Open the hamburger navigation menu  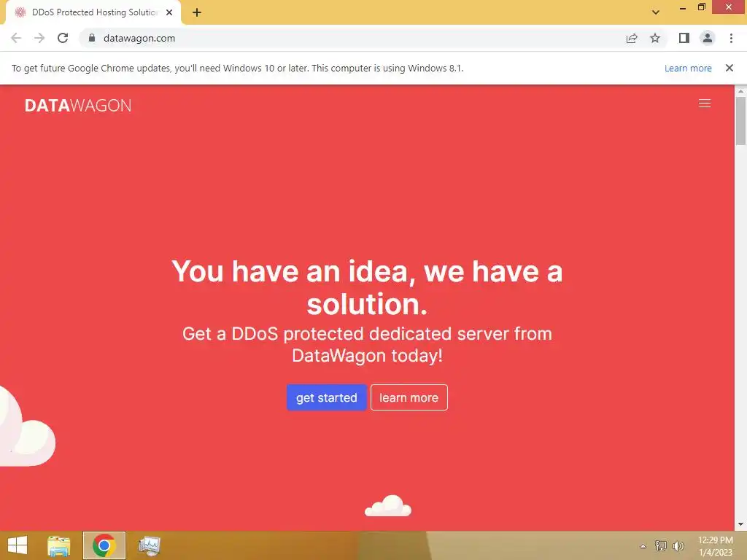pos(704,104)
